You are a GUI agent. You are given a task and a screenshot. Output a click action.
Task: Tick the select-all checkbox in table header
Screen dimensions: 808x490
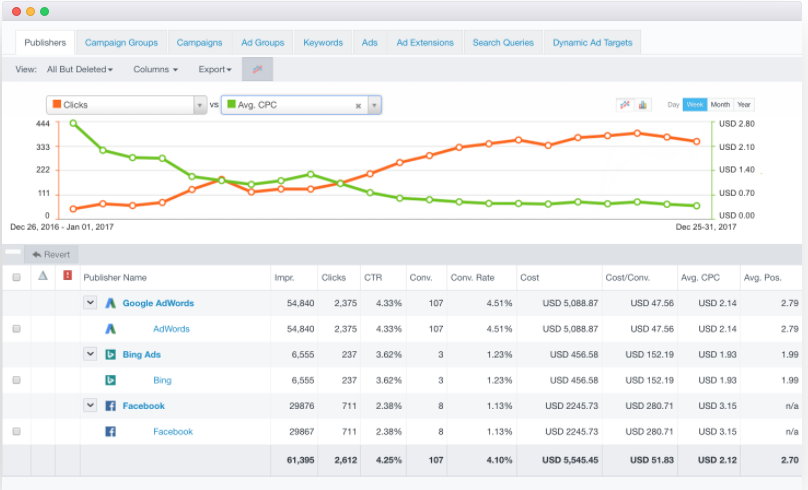pyautogui.click(x=16, y=277)
